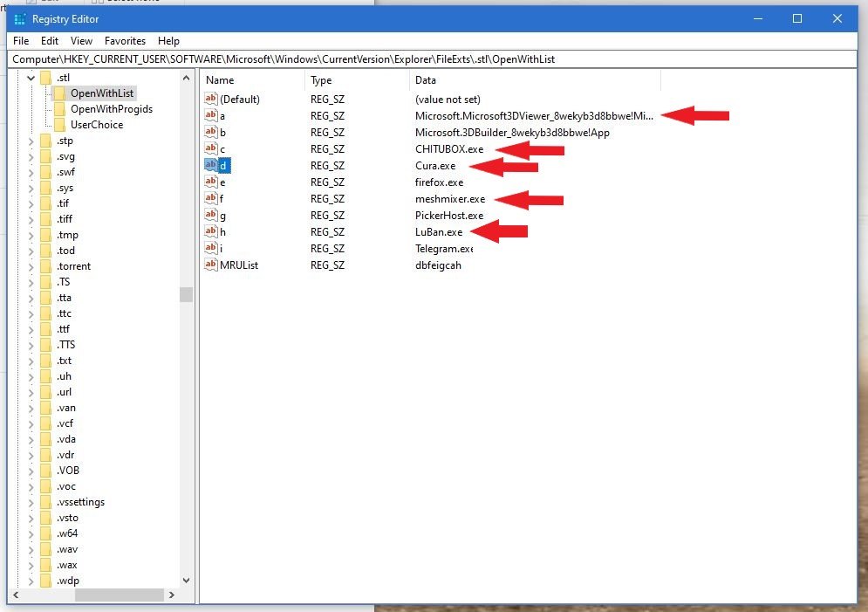Click the (Default) value string icon
This screenshot has width=868, height=612.
click(211, 100)
